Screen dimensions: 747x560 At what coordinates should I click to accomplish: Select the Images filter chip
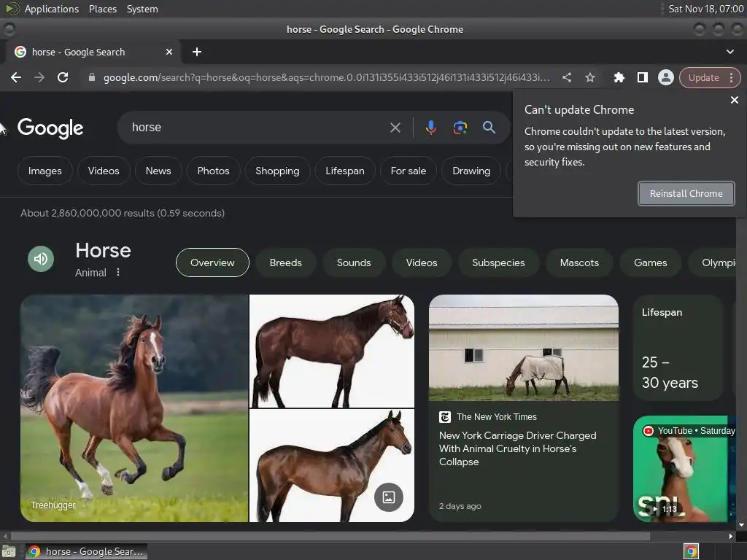pos(44,171)
